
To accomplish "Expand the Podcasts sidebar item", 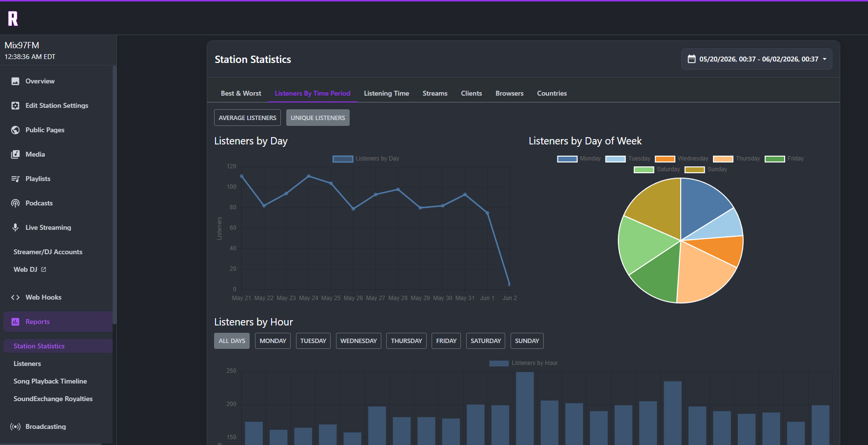I will point(58,203).
